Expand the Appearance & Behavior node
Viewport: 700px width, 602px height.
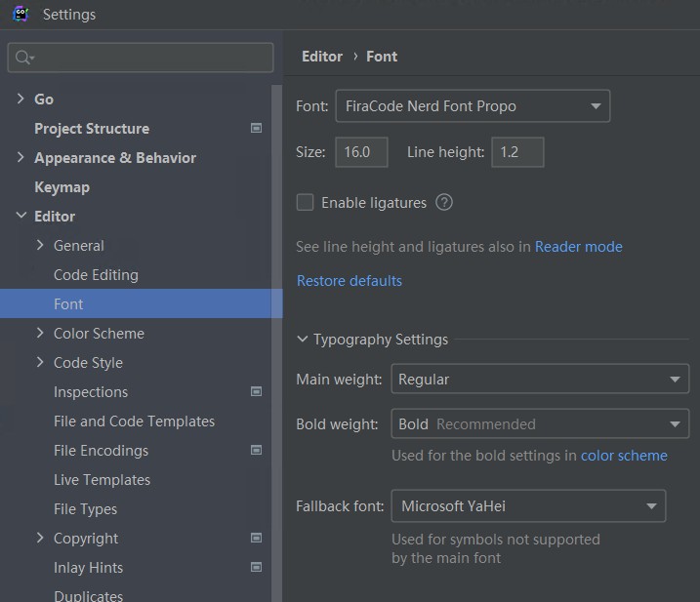[21, 157]
